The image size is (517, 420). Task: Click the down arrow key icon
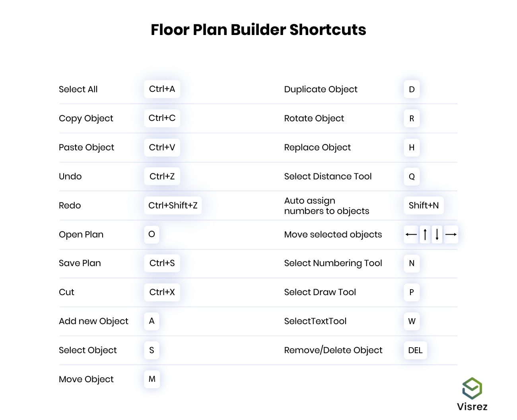pyautogui.click(x=437, y=234)
